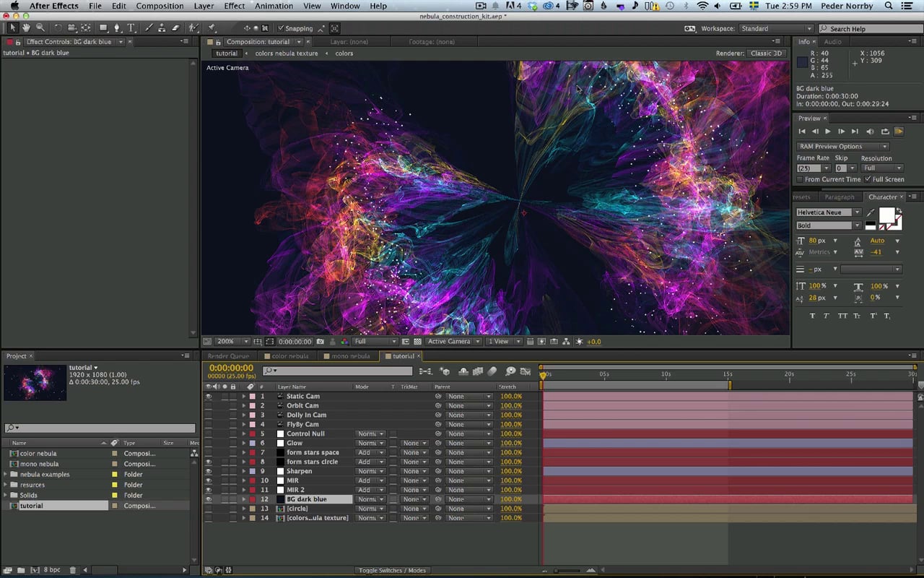The image size is (924, 578).
Task: Select the Eraser tool
Action: (175, 28)
